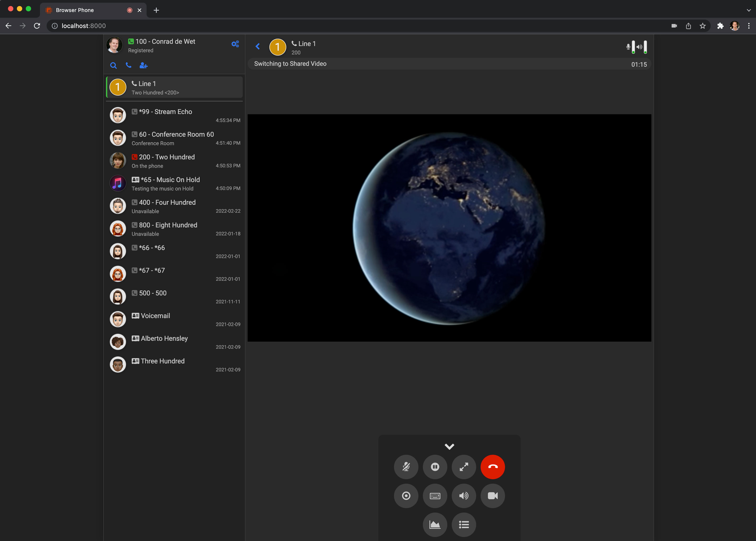Viewport: 756px width, 541px height.
Task: Open the call activity list button
Action: (x=464, y=525)
